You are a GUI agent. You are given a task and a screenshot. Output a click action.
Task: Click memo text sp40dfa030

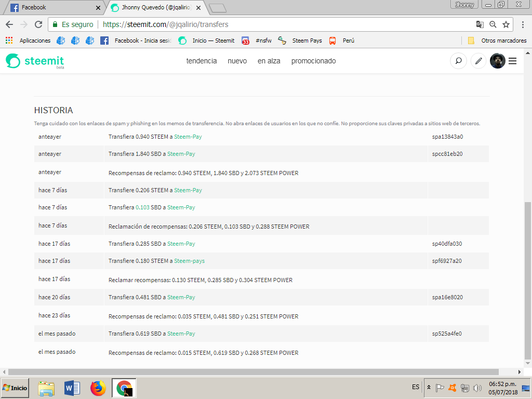[447, 244]
